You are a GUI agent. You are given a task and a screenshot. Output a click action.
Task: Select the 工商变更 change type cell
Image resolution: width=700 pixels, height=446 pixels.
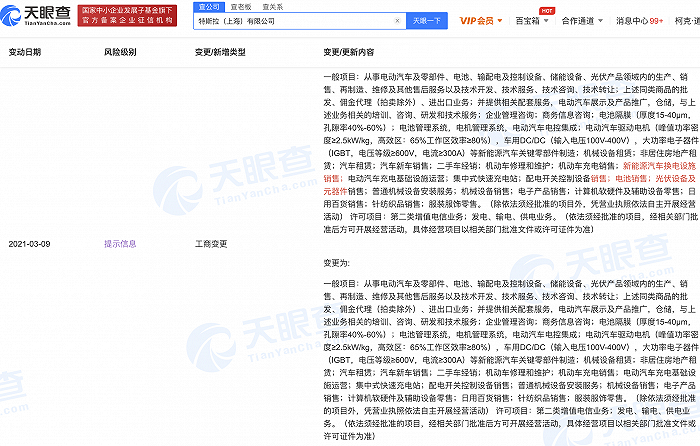(211, 244)
